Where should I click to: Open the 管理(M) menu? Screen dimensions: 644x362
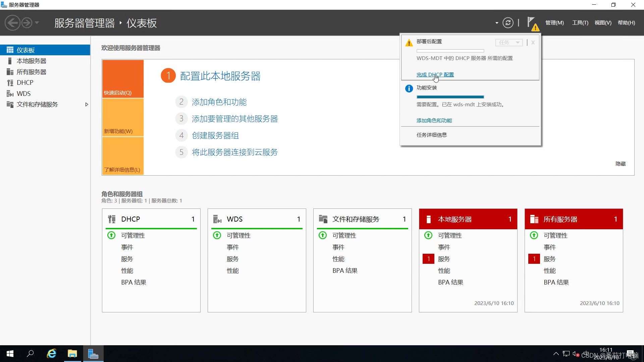pyautogui.click(x=554, y=23)
